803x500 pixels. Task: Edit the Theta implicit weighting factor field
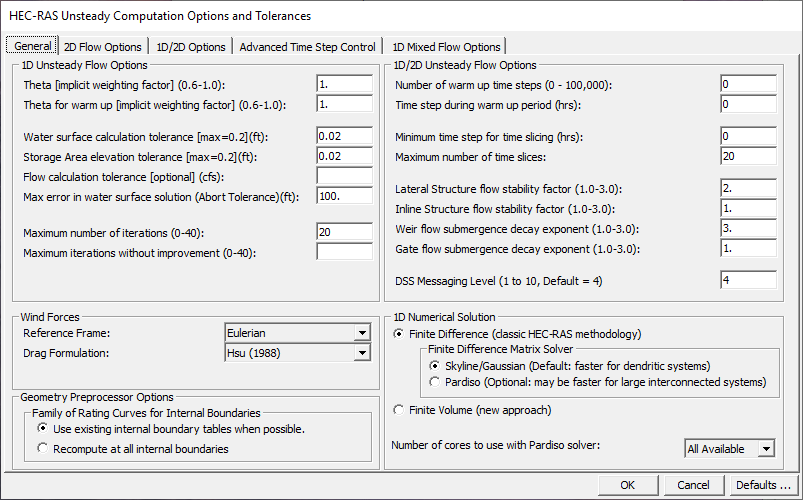(x=345, y=84)
